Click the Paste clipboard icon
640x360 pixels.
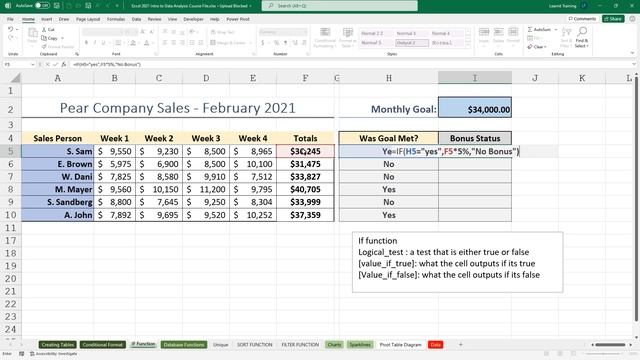pyautogui.click(x=32, y=34)
